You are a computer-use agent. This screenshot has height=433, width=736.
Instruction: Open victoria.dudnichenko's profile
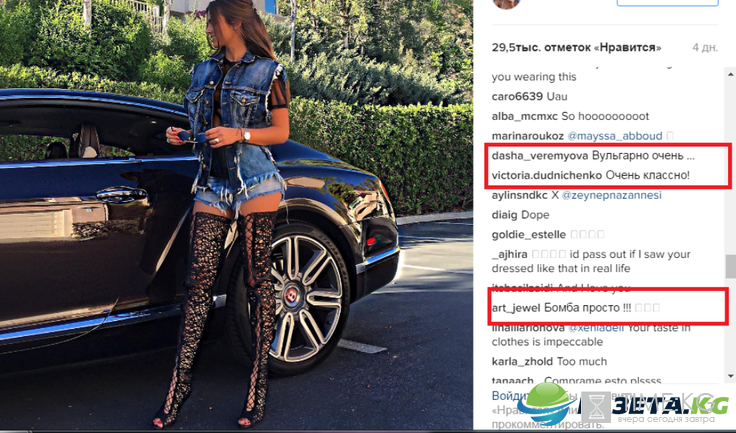pyautogui.click(x=547, y=176)
